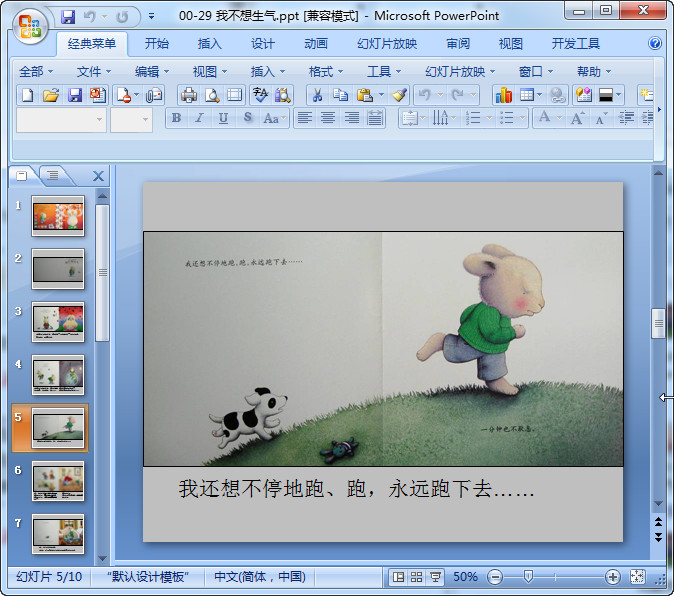Switch to the 开始 ribbon tab
This screenshot has height=596, width=674.
click(156, 43)
